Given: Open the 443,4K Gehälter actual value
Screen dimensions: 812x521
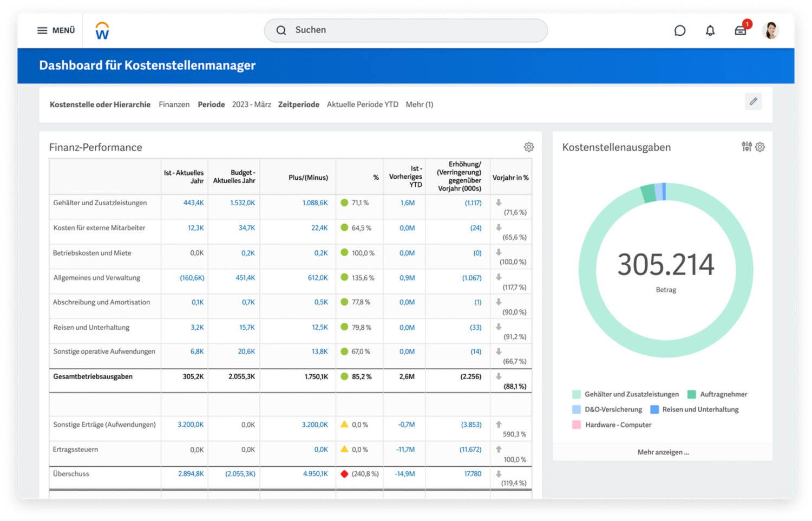Looking at the screenshot, I should tap(193, 203).
